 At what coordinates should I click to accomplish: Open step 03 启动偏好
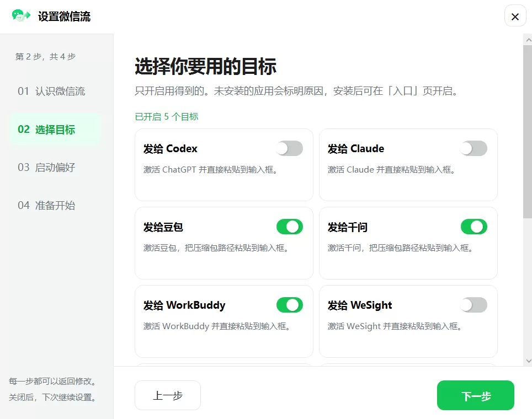point(55,168)
